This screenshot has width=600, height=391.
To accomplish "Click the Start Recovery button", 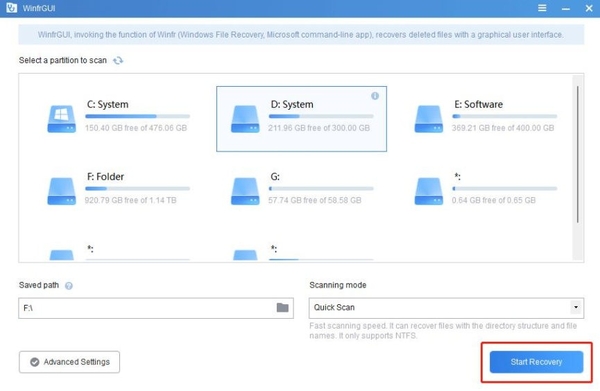I will tap(536, 362).
